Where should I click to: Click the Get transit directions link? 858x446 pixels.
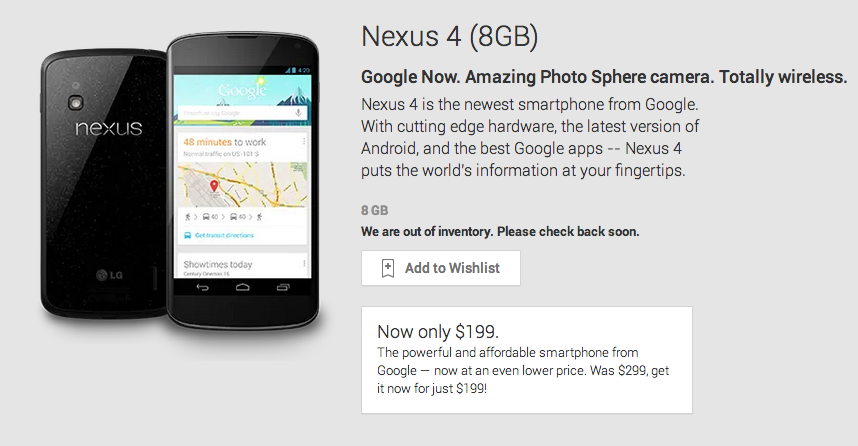[x=224, y=235]
